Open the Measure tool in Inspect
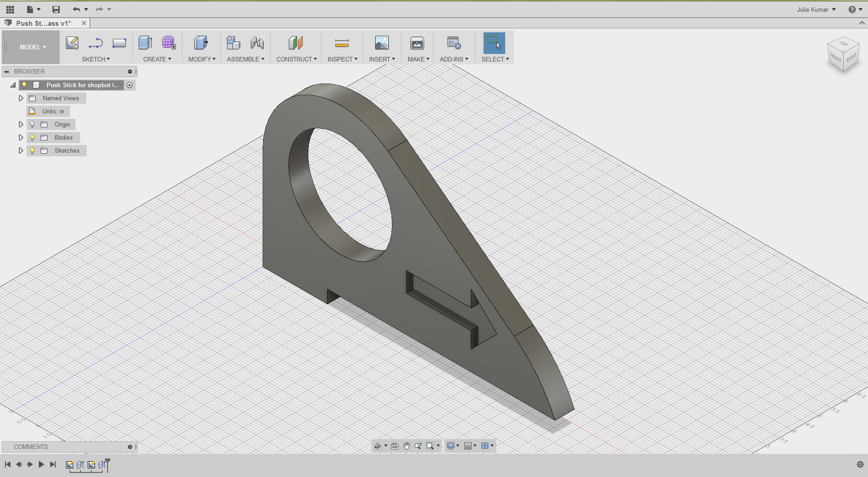 (x=342, y=43)
